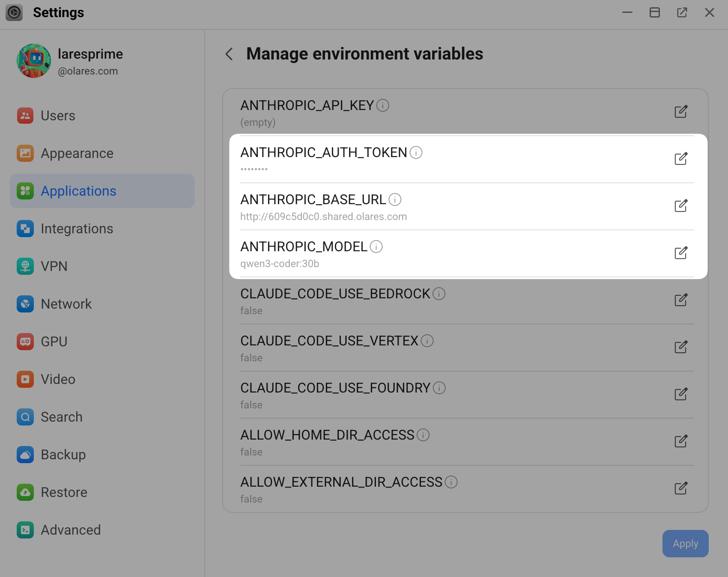Edit the ANTHROPIC_AUTH_TOKEN variable

[x=681, y=159]
